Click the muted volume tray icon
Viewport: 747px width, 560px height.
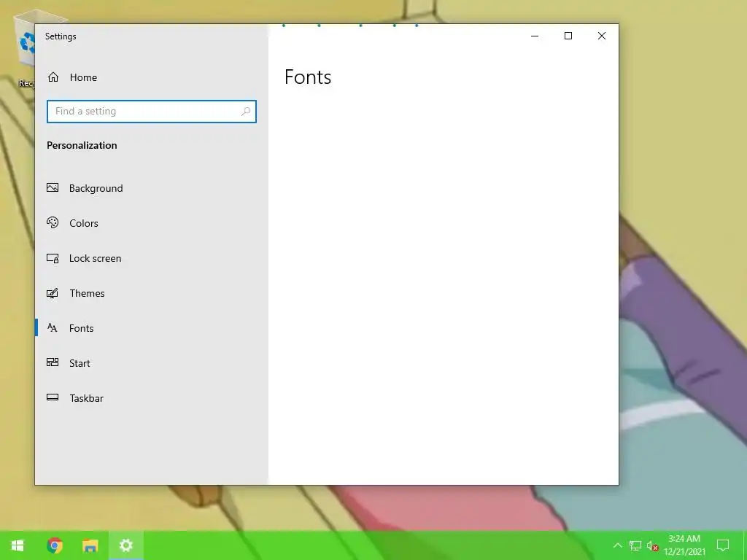click(x=653, y=545)
